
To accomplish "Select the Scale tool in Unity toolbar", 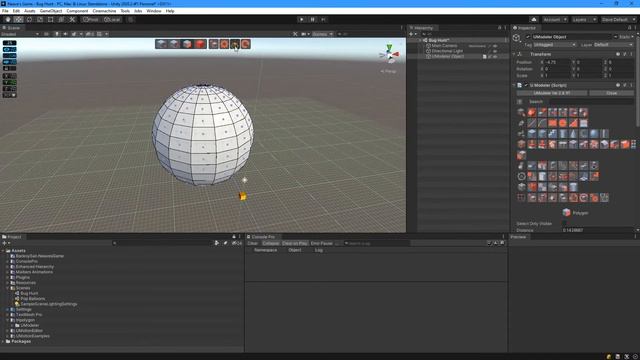I will [x=40, y=20].
